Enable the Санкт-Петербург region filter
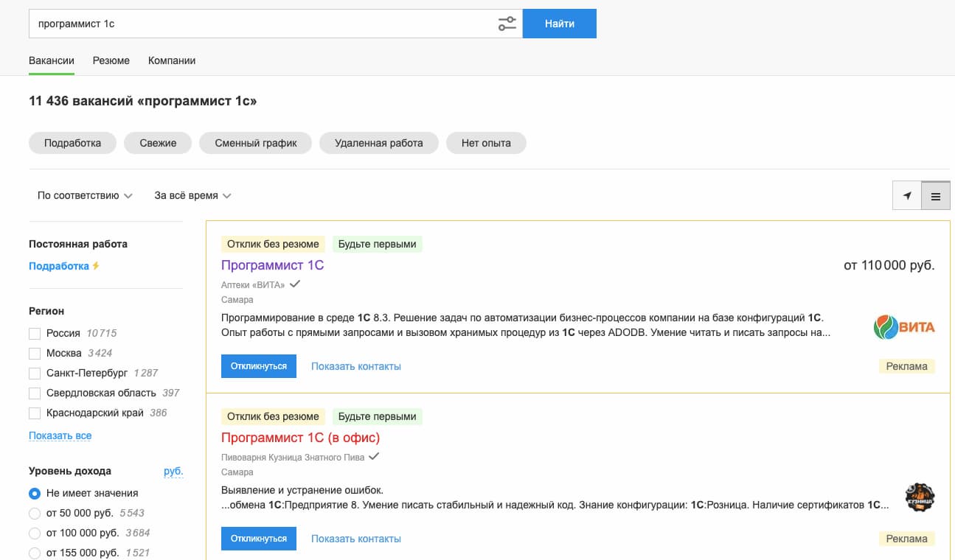 click(x=35, y=374)
